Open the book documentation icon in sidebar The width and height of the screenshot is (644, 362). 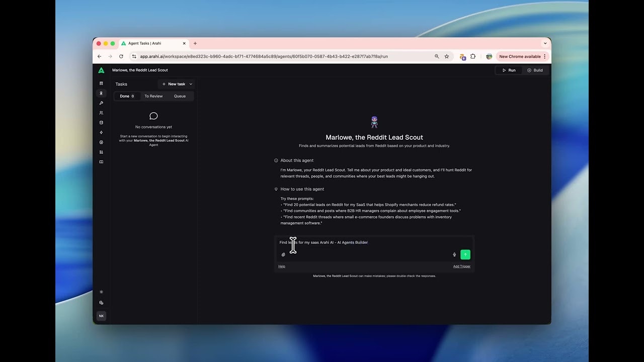101,162
